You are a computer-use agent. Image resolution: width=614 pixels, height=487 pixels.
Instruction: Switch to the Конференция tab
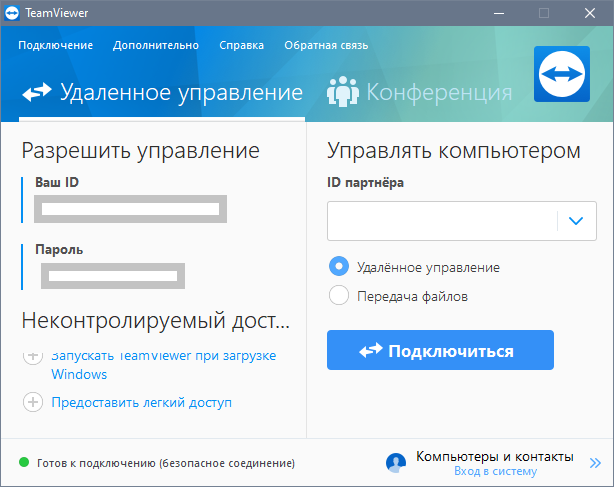pos(419,92)
